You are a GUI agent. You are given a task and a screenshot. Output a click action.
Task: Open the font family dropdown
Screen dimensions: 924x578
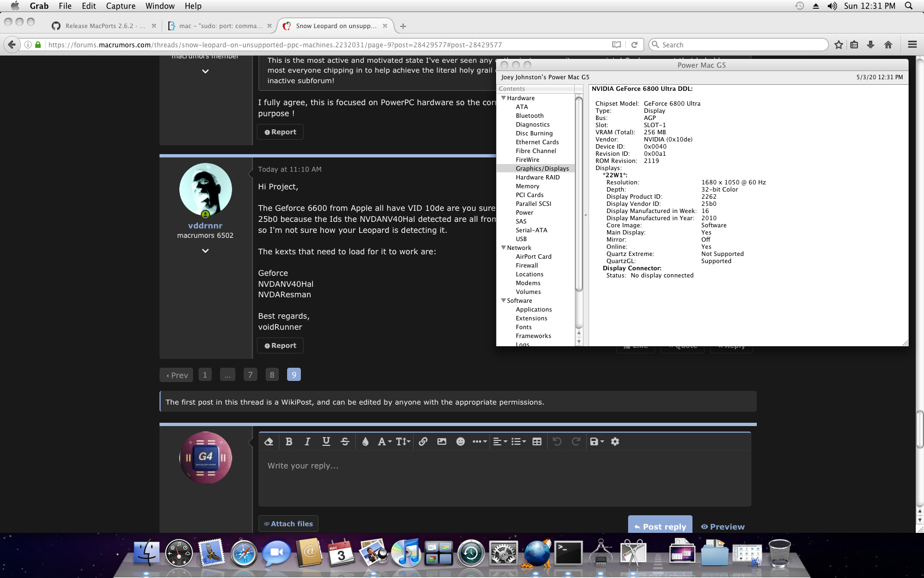(384, 441)
